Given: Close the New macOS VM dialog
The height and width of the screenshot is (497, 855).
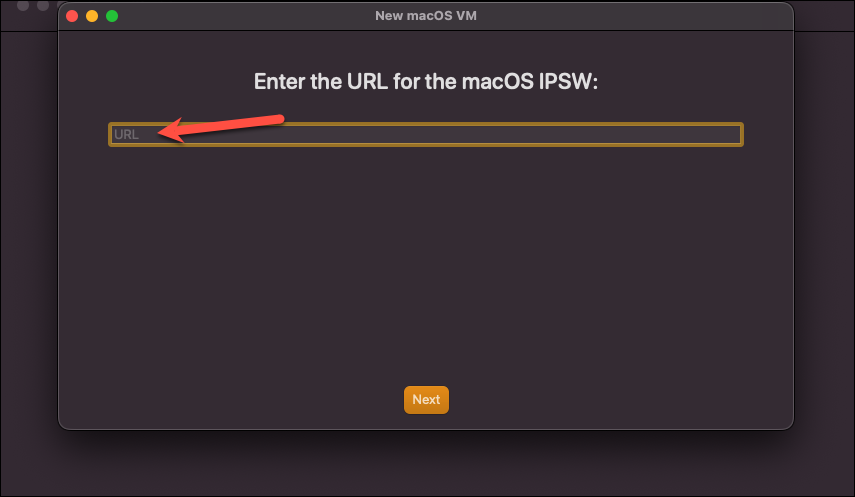Looking at the screenshot, I should click(72, 16).
